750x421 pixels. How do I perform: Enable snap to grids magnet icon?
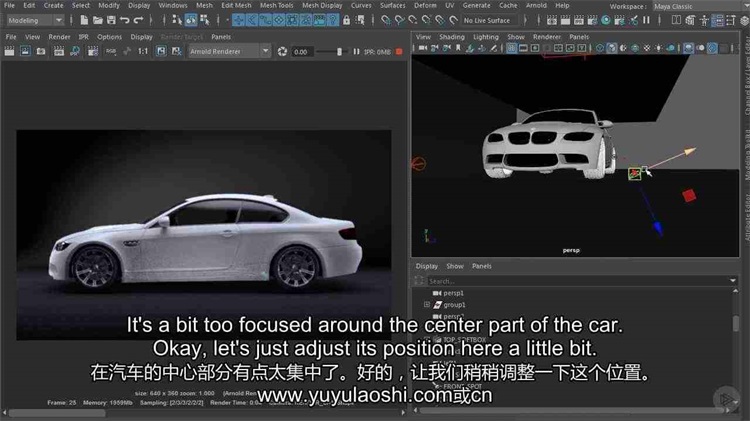coord(386,20)
